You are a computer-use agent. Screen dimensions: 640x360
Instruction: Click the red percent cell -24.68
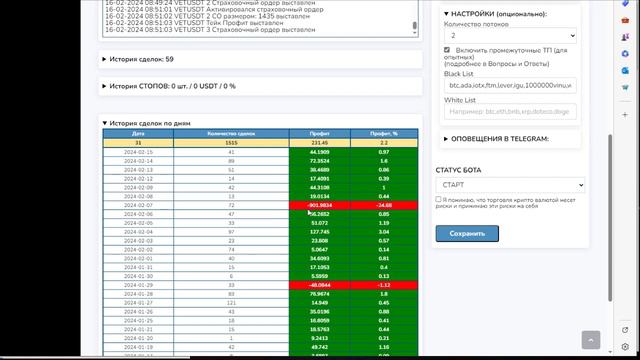coord(384,205)
